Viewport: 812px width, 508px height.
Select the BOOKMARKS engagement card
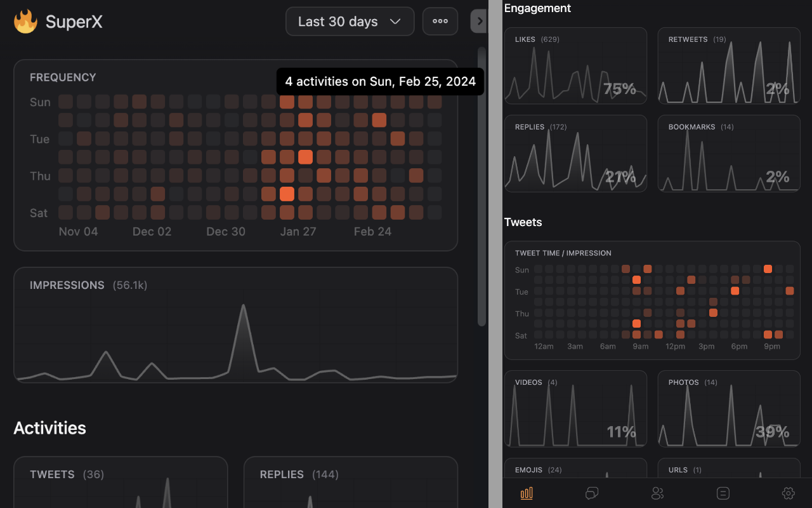click(728, 153)
